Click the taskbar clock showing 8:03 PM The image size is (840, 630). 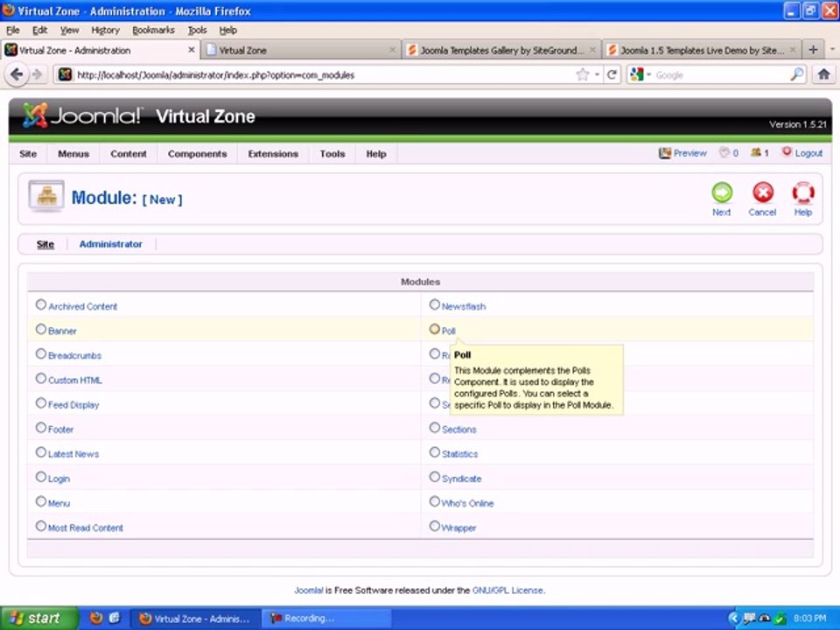click(809, 619)
